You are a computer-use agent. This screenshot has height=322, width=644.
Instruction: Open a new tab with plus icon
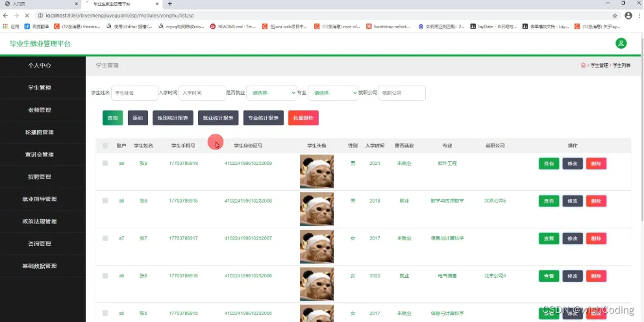click(x=170, y=4)
